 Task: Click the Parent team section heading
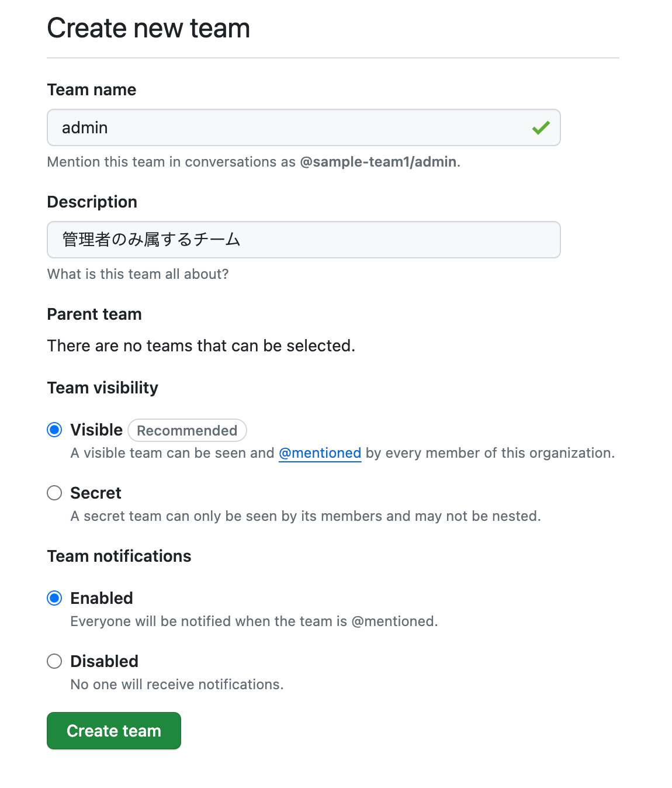[94, 314]
